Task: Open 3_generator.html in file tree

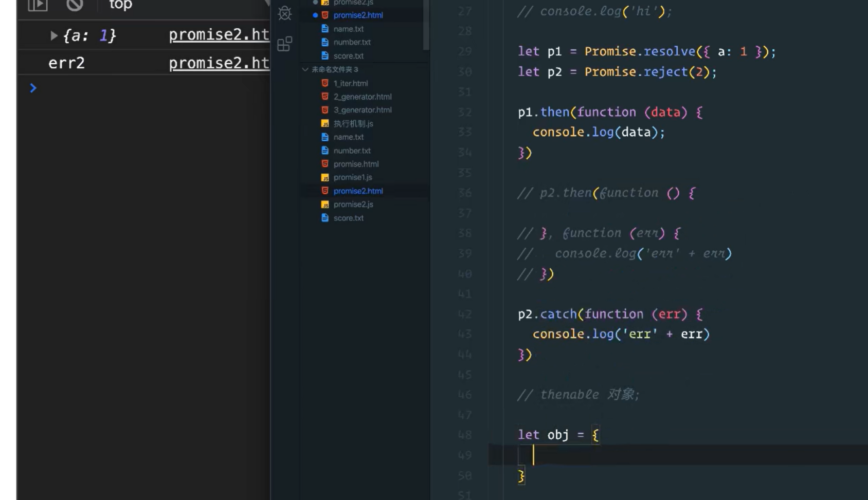Action: (362, 110)
